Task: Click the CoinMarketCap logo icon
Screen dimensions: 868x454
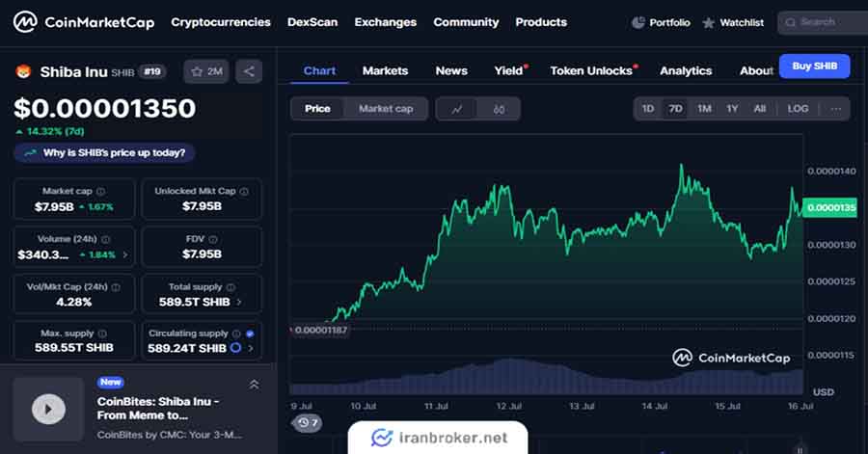Action: pos(25,23)
